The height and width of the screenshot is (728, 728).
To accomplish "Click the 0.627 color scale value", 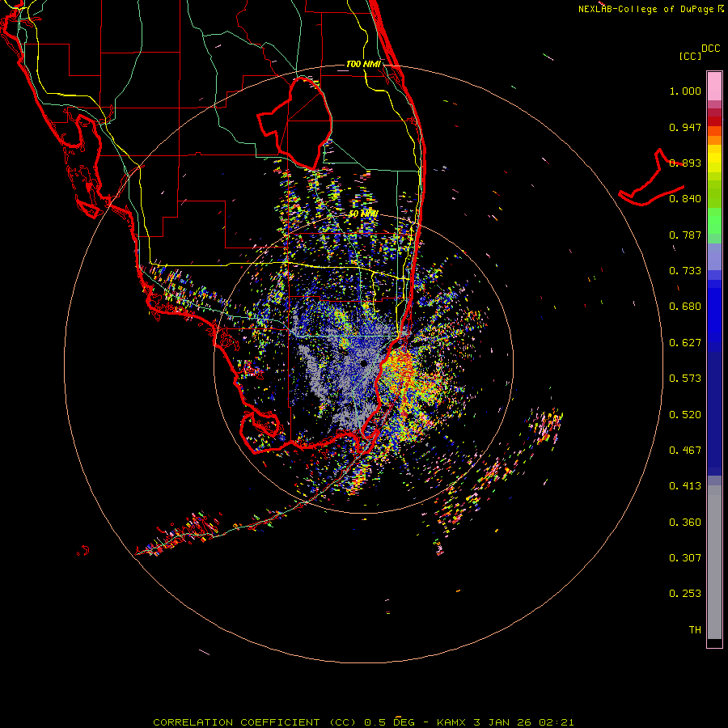I will pyautogui.click(x=685, y=343).
